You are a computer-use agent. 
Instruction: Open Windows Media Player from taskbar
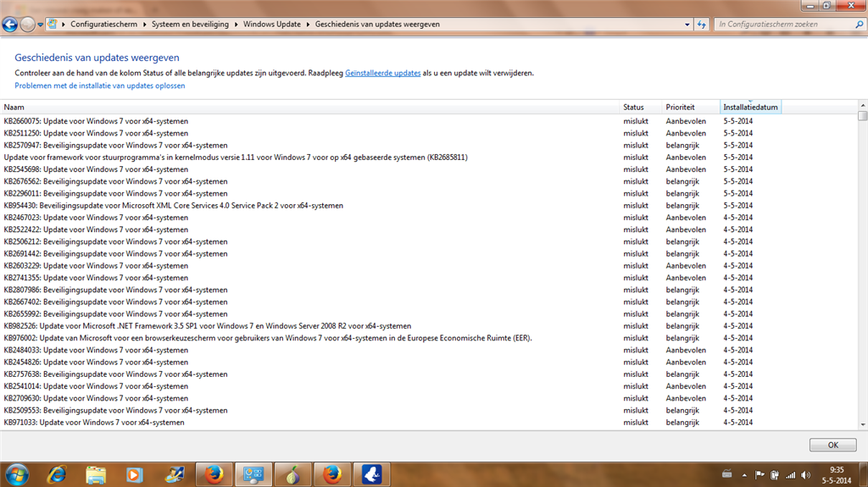[x=135, y=475]
